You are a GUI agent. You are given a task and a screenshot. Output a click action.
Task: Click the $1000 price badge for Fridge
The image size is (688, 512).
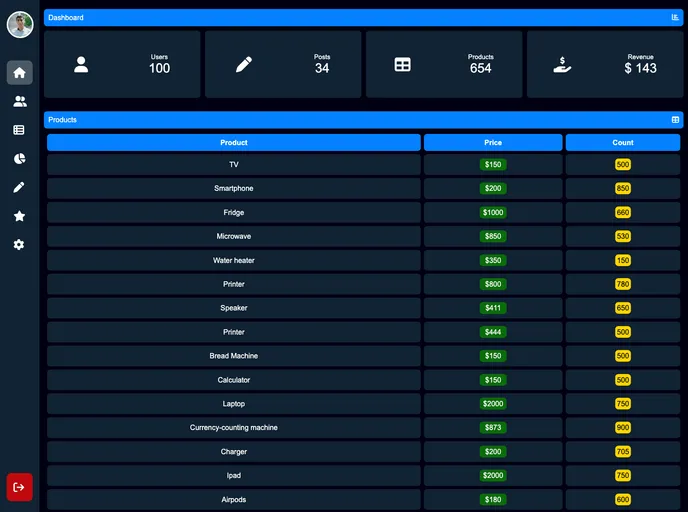pos(493,212)
